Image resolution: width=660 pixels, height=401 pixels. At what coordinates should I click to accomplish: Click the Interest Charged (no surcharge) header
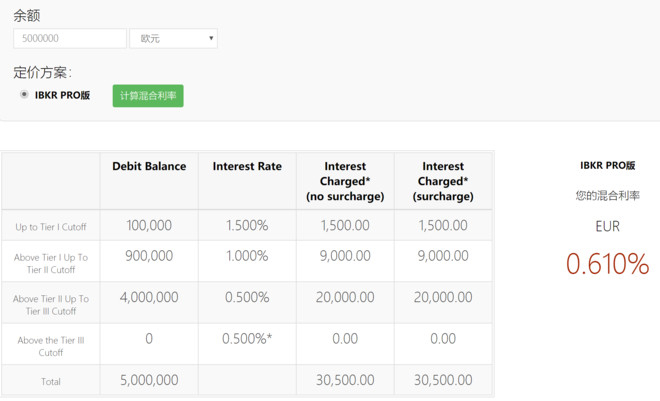point(345,181)
